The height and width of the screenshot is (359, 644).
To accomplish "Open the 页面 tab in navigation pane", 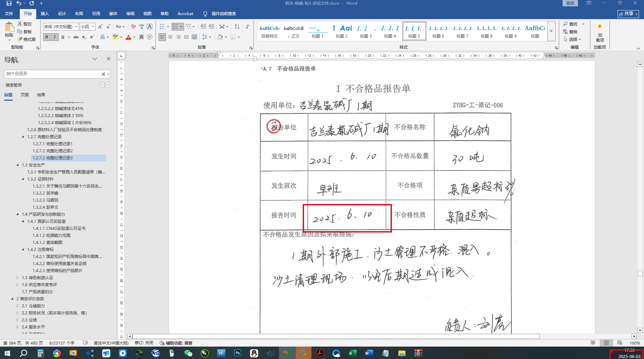I will tap(25, 95).
